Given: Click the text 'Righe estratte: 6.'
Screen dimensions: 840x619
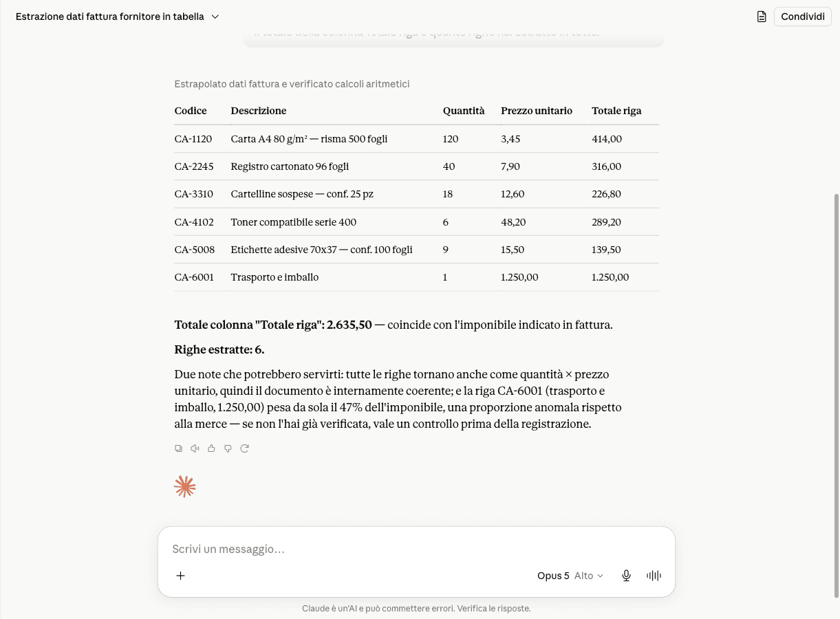Looking at the screenshot, I should [219, 349].
